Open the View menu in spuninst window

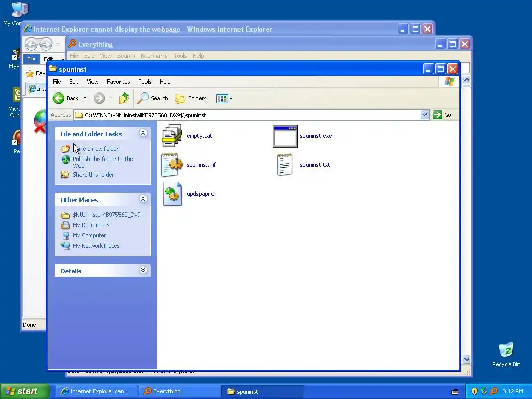point(92,82)
